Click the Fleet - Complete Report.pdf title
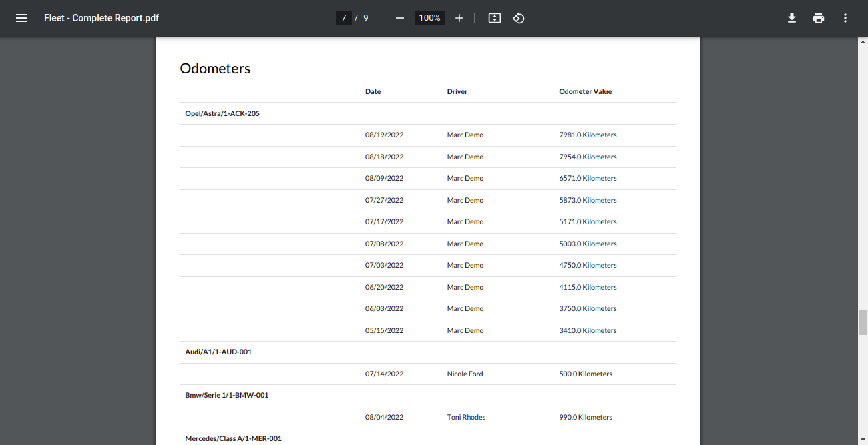868x445 pixels. 101,18
